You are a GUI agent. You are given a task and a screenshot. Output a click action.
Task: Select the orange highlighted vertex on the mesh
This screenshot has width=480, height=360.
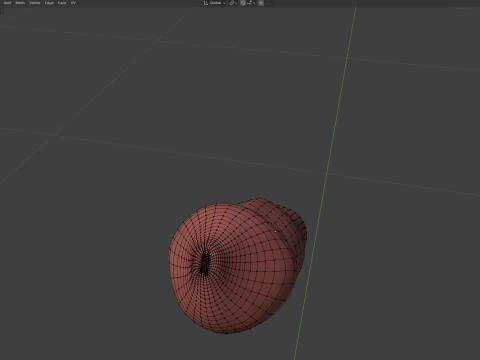click(x=275, y=231)
